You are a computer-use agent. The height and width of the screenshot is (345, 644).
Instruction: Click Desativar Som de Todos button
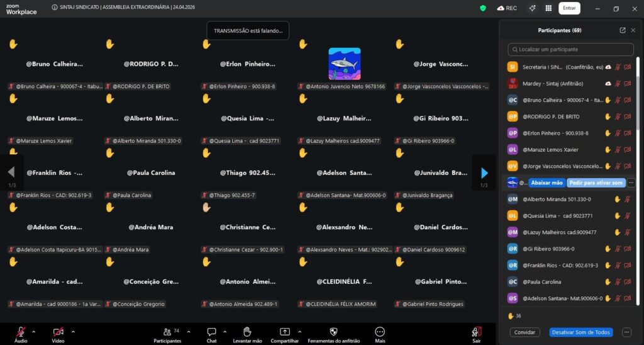(x=581, y=332)
